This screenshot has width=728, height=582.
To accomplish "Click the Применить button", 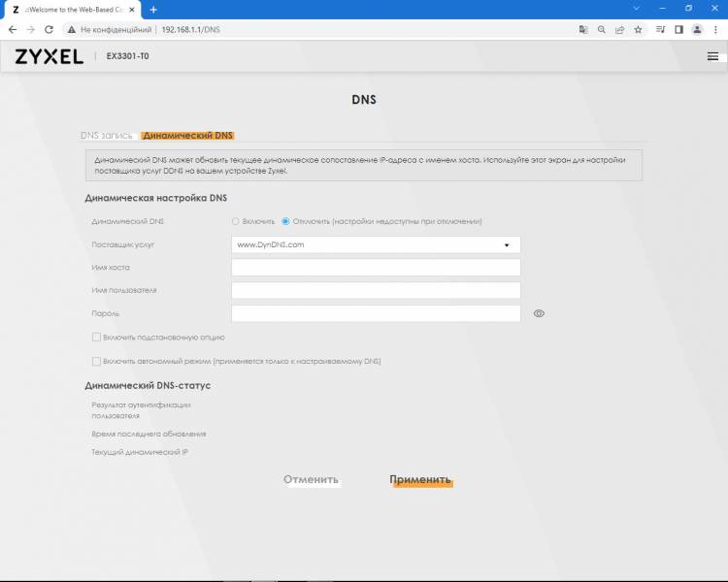I will (x=420, y=479).
